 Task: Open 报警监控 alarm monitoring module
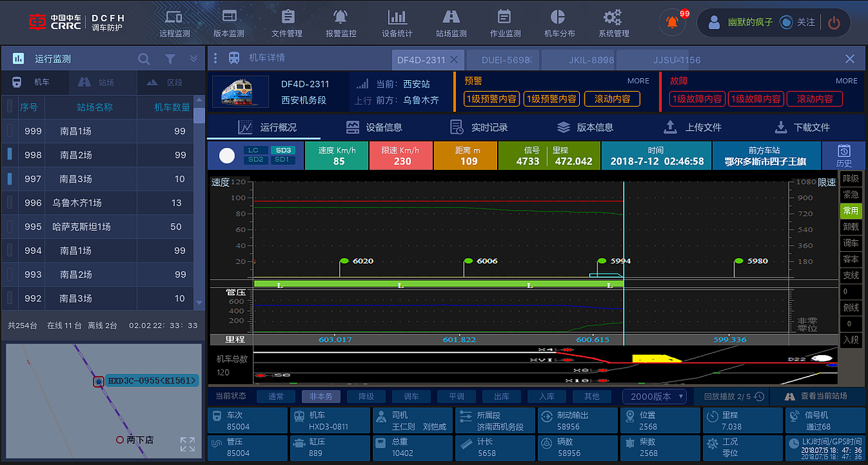point(340,22)
